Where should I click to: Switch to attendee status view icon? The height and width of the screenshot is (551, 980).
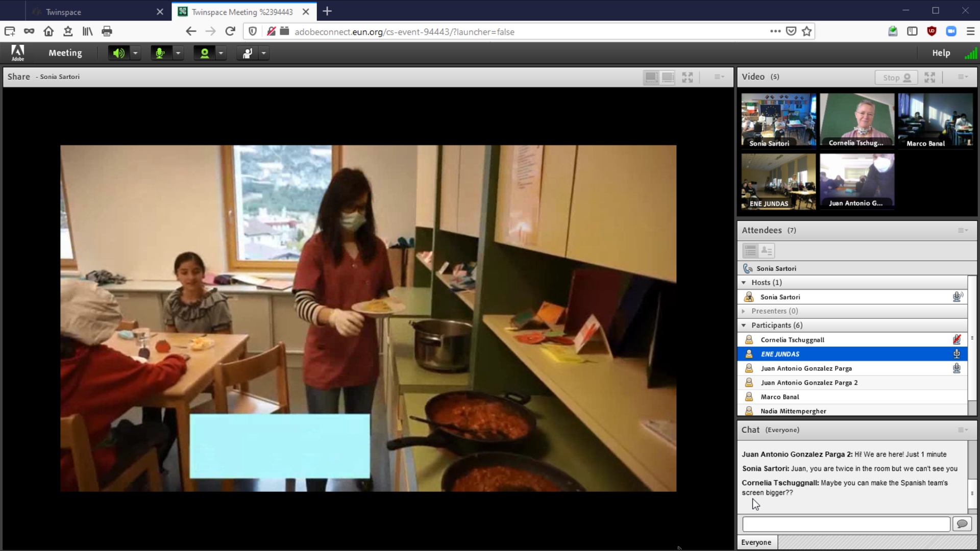(x=767, y=251)
